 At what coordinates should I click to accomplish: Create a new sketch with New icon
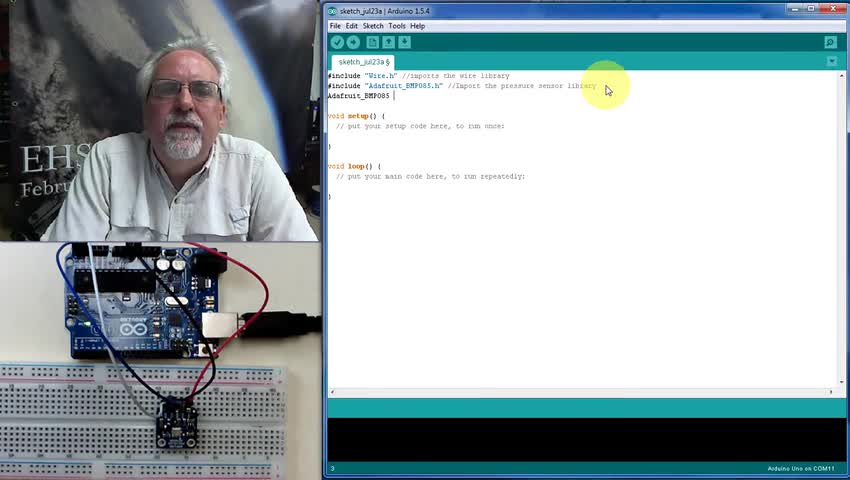click(x=372, y=42)
